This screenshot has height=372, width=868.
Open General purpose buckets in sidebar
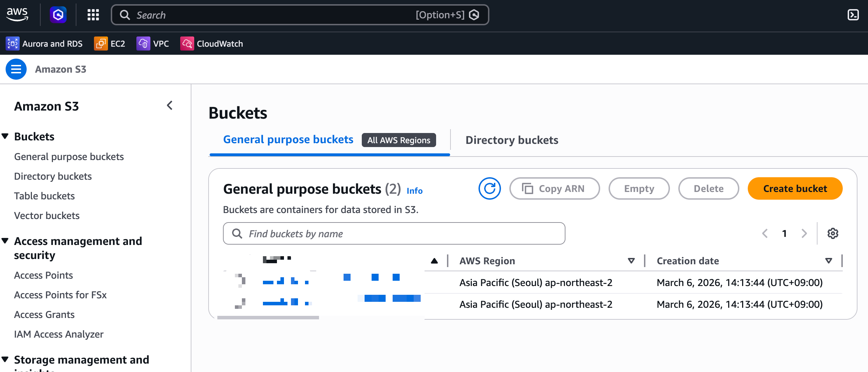coord(69,157)
